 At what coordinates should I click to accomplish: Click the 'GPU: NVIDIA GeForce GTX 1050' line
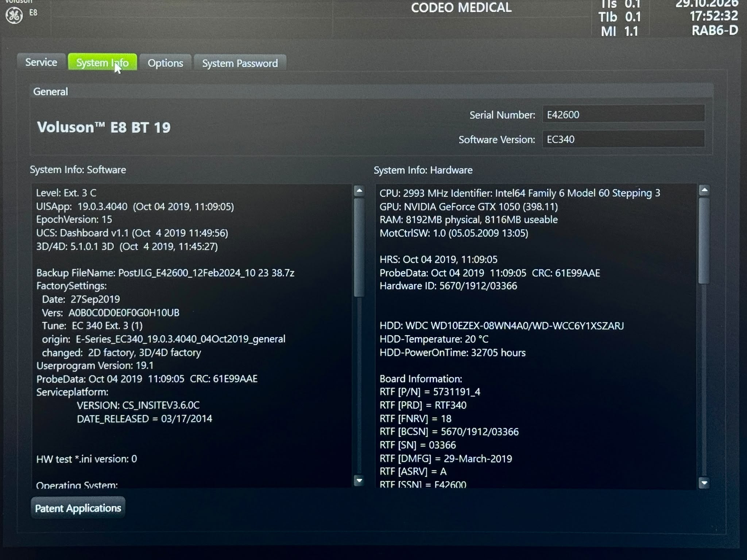[x=469, y=207]
